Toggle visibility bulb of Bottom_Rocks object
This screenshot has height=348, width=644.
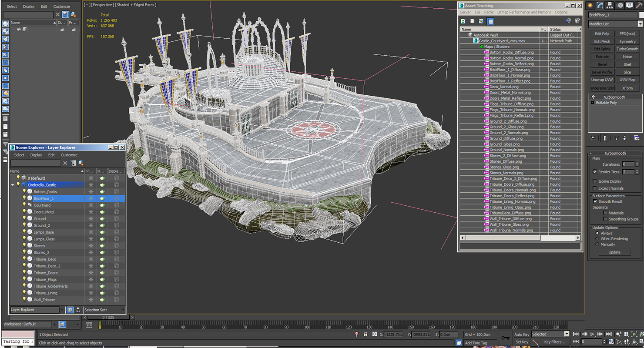[24, 191]
